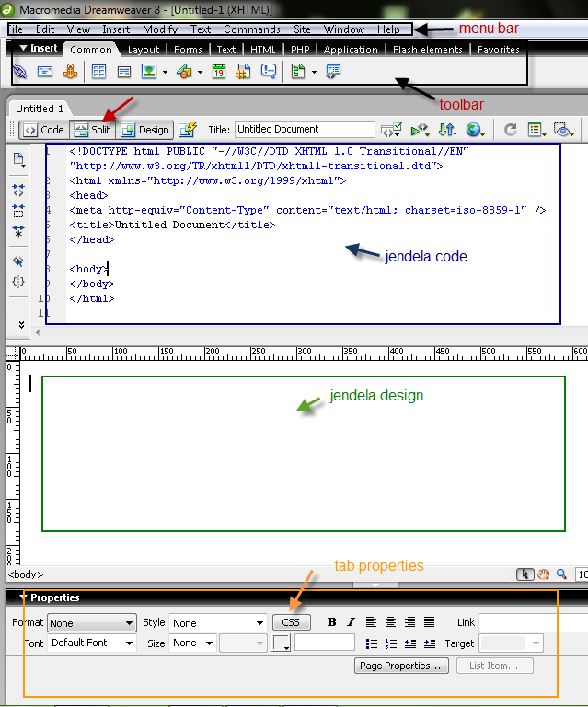Open the File menu
The image size is (588, 707).
[x=15, y=29]
